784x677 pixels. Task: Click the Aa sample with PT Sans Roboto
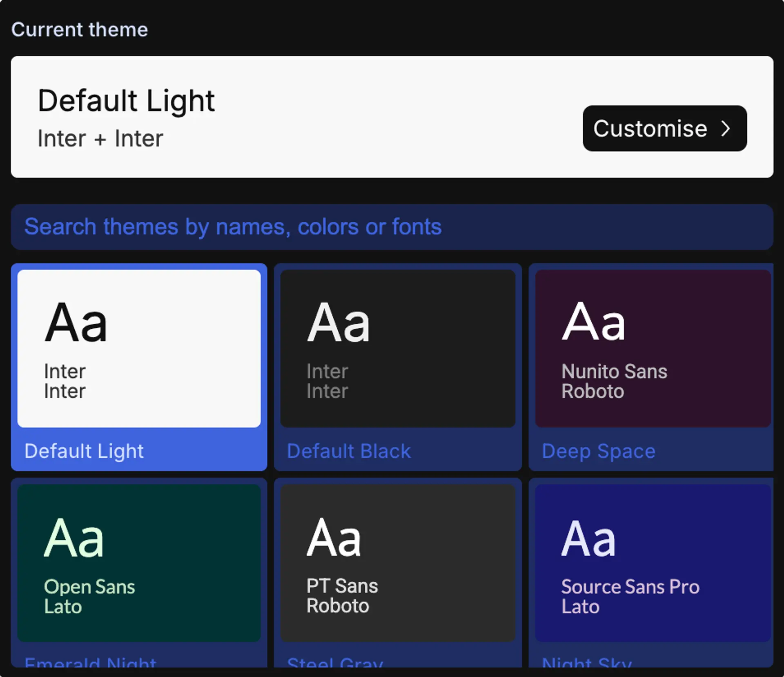[334, 537]
